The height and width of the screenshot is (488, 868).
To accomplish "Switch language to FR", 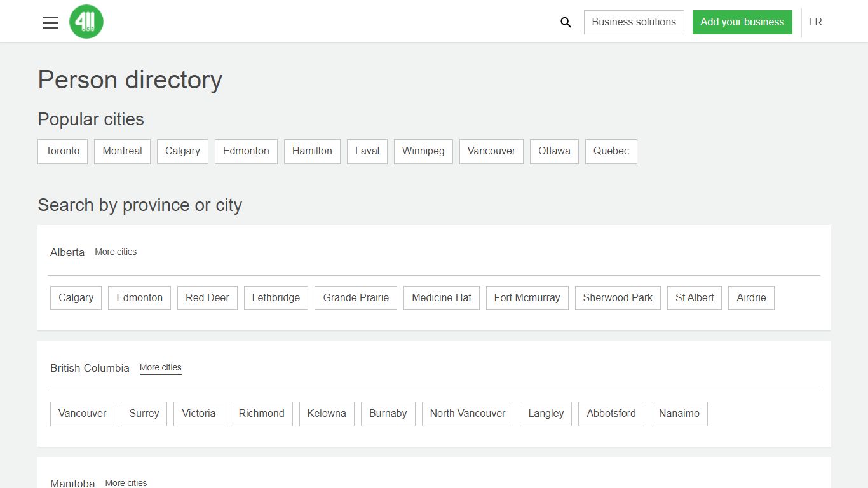I will [815, 22].
